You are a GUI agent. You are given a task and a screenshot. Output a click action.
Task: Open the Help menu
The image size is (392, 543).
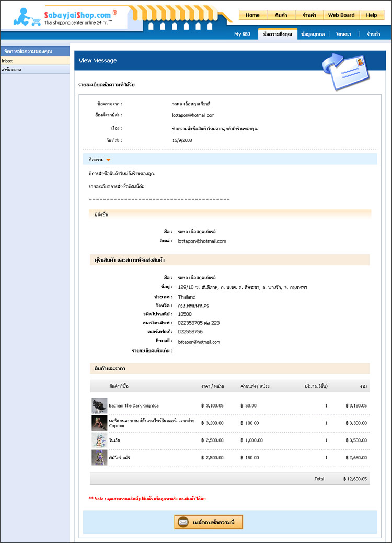(371, 15)
